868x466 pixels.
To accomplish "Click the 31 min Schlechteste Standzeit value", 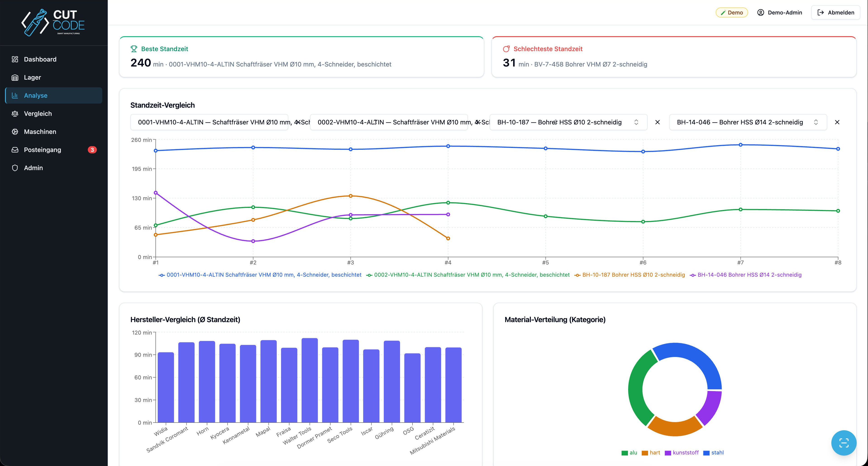I will click(509, 63).
